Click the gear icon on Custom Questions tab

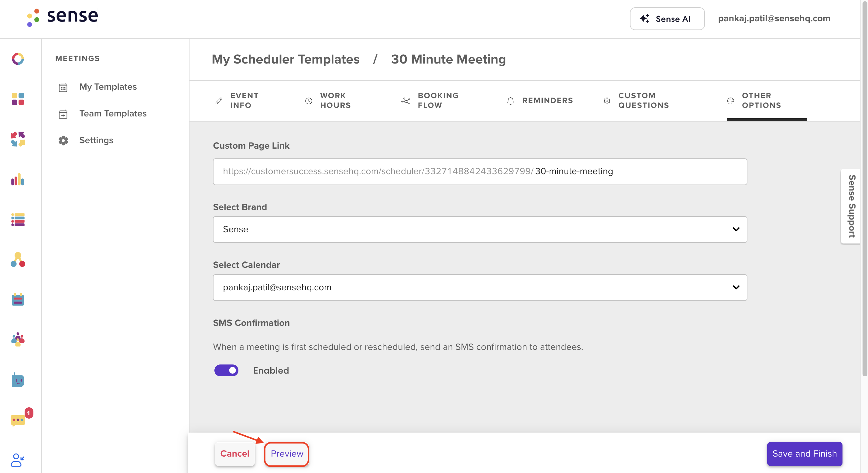pos(607,101)
